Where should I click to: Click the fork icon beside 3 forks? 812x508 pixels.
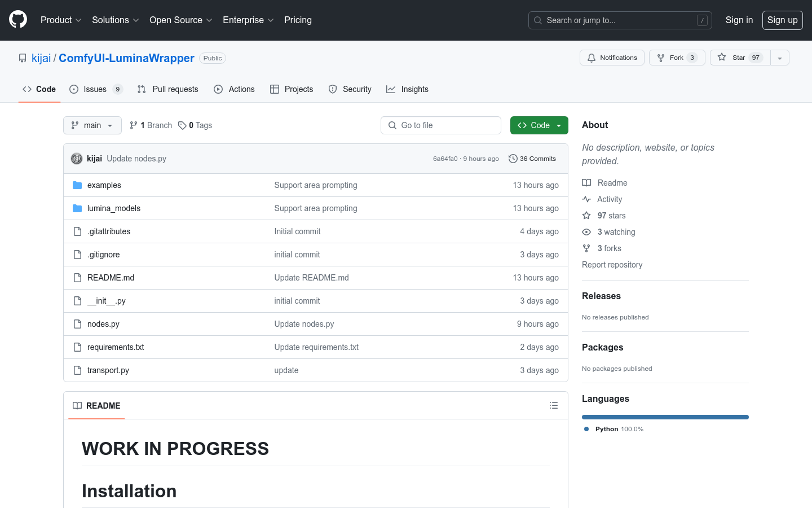[586, 248]
